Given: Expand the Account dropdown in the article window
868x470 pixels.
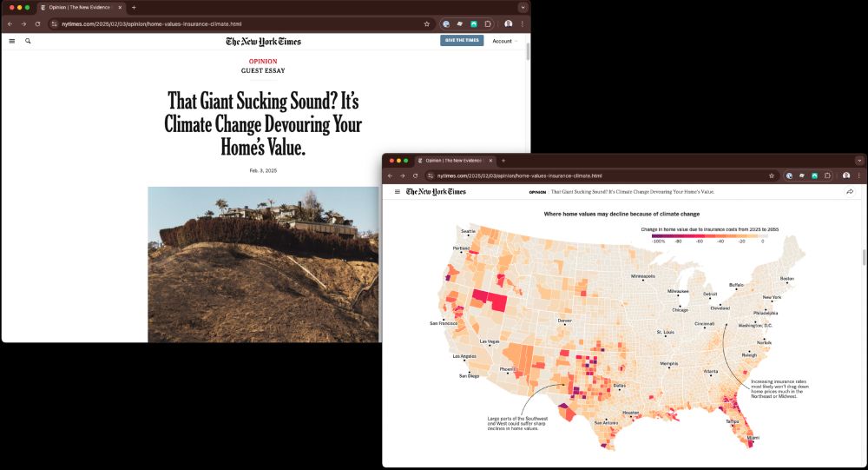Looking at the screenshot, I should click(505, 41).
